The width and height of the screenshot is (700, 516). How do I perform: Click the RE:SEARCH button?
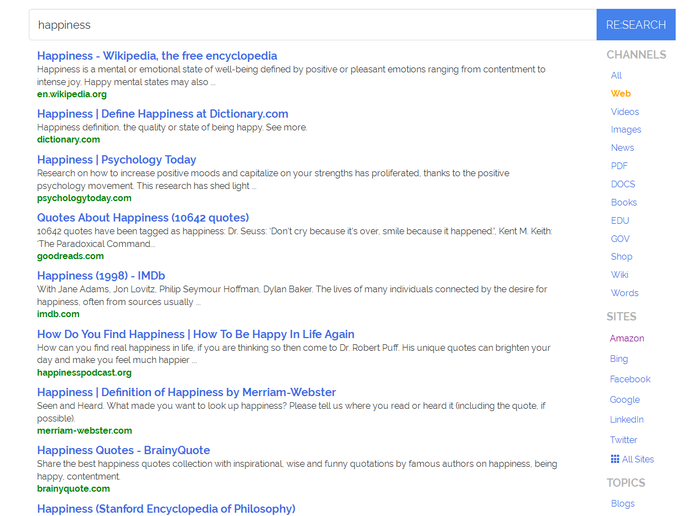point(636,25)
